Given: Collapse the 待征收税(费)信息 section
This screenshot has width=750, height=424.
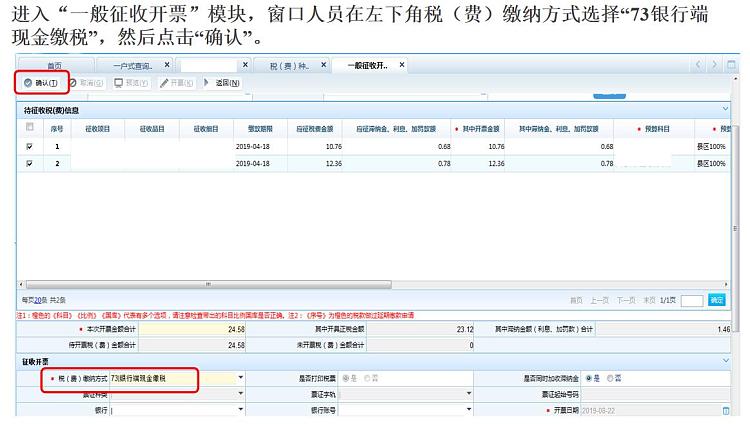Looking at the screenshot, I should coord(725,109).
